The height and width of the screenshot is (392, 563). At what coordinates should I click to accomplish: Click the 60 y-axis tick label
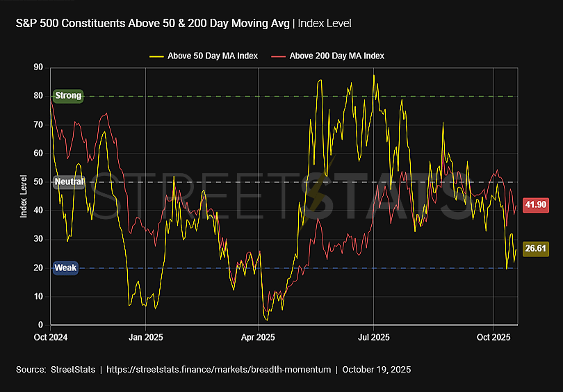pyautogui.click(x=38, y=154)
